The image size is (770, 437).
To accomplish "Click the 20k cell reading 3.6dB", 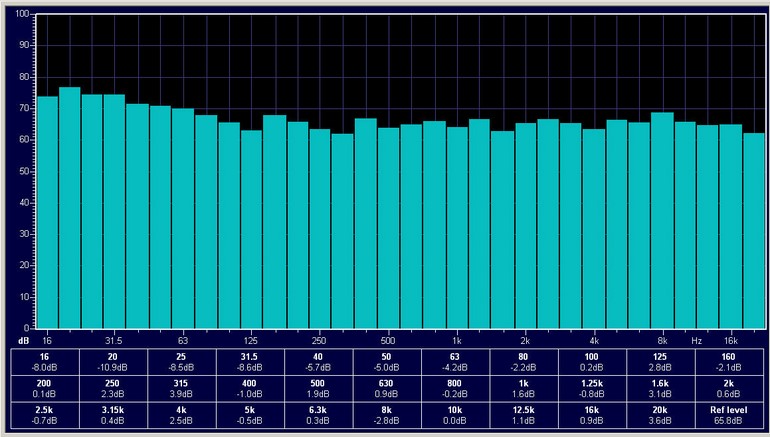I will pos(660,415).
